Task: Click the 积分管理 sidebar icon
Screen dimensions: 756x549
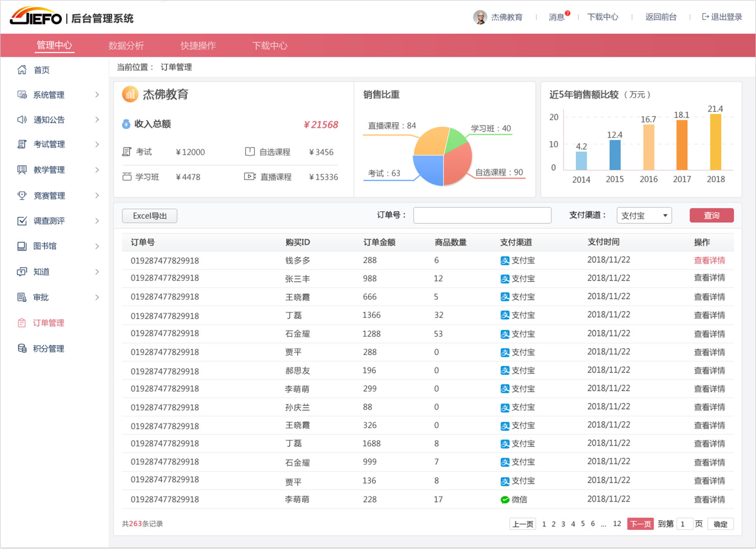Action: (21, 348)
